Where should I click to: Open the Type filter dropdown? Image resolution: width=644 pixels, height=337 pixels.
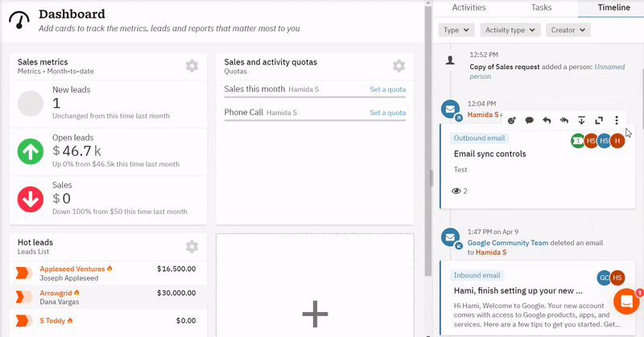pos(456,30)
